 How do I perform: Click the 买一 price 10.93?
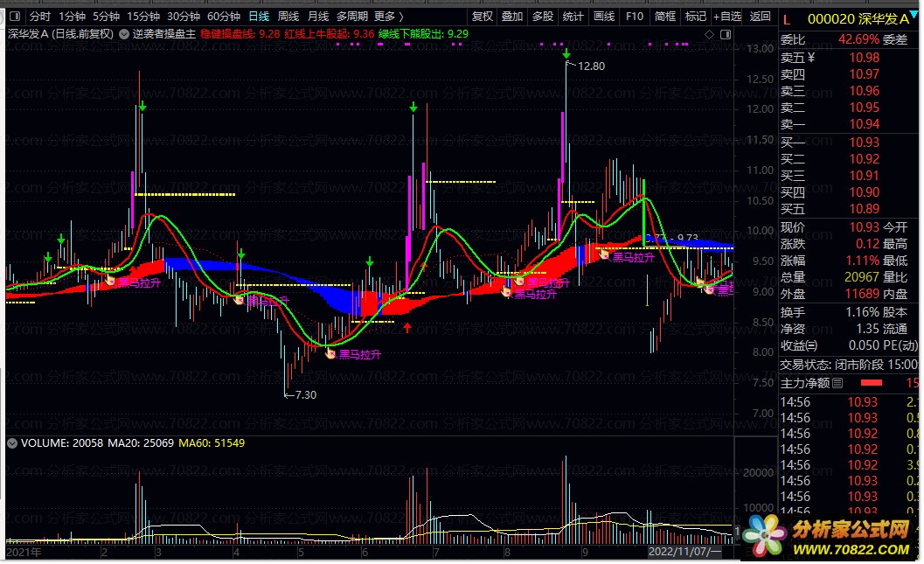tap(864, 142)
